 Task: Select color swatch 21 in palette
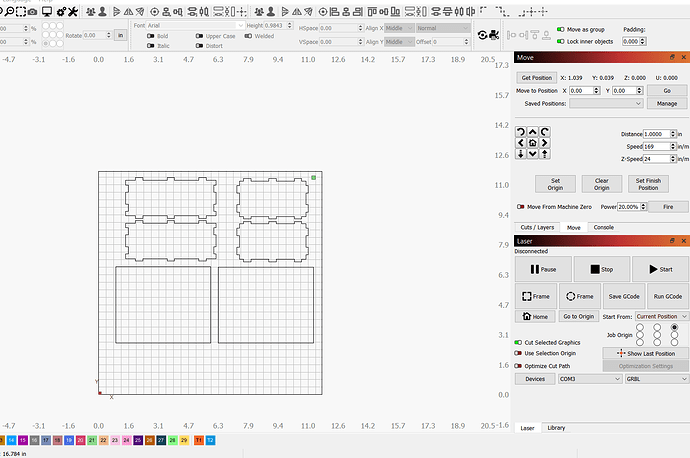click(92, 440)
